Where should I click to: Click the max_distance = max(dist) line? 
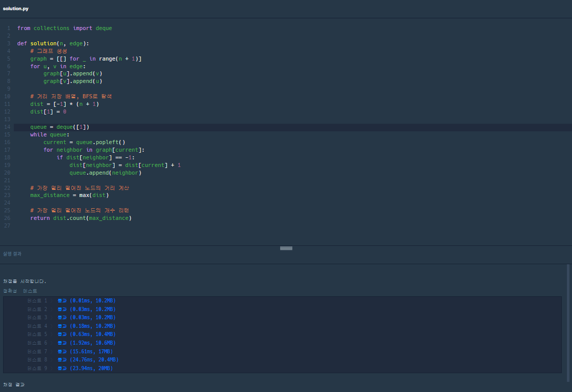point(70,195)
